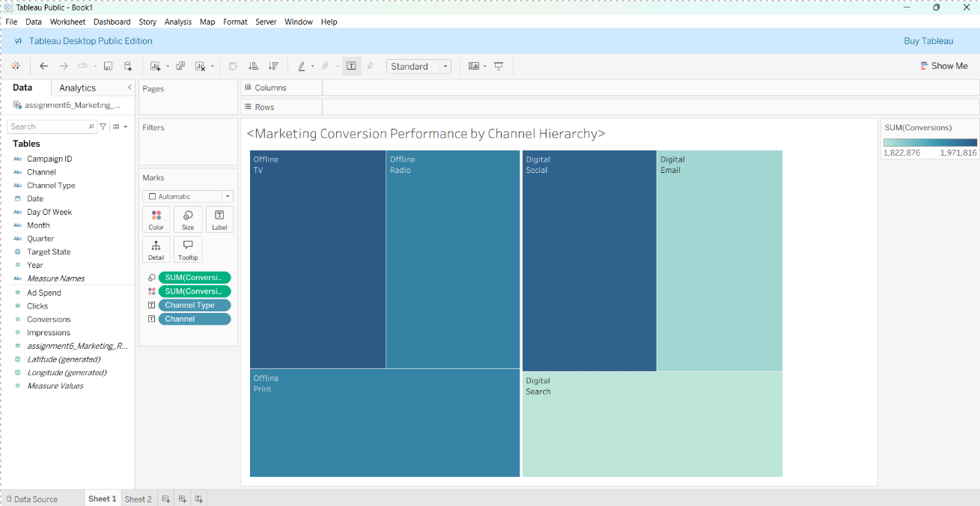This screenshot has height=506, width=980.
Task: Click the Sort Descending icon
Action: (273, 66)
